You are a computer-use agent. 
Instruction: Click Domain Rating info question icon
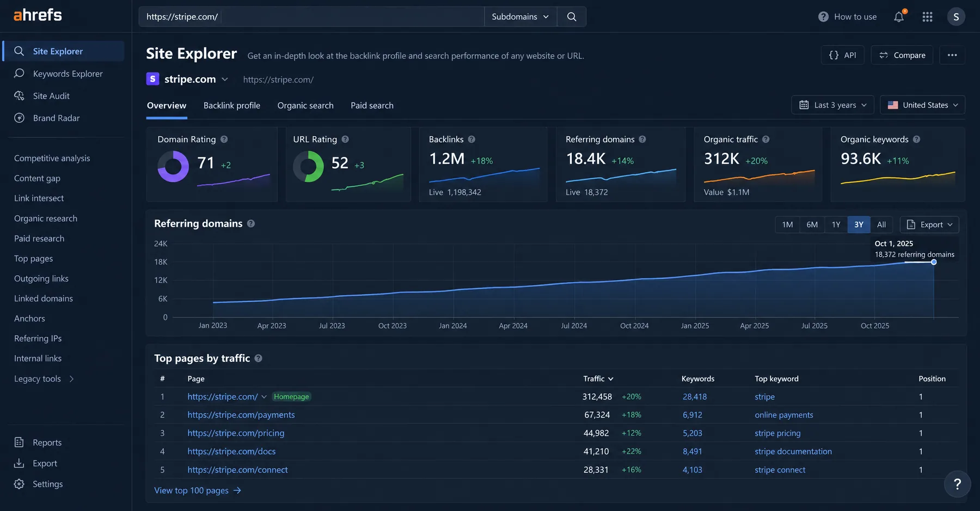pyautogui.click(x=224, y=139)
